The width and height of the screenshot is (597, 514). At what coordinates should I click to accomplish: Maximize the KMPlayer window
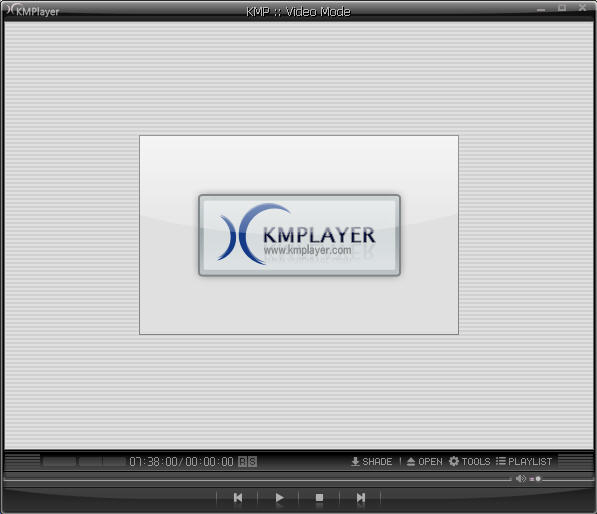click(x=562, y=8)
